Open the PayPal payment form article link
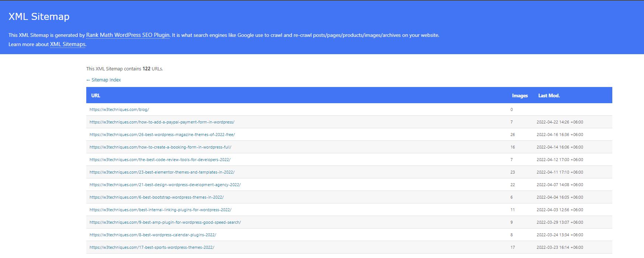The width and height of the screenshot is (644, 258). point(162,122)
